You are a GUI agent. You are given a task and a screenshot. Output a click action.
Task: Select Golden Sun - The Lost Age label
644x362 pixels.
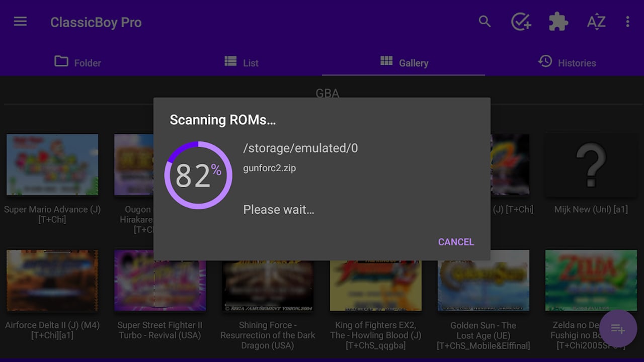point(484,335)
